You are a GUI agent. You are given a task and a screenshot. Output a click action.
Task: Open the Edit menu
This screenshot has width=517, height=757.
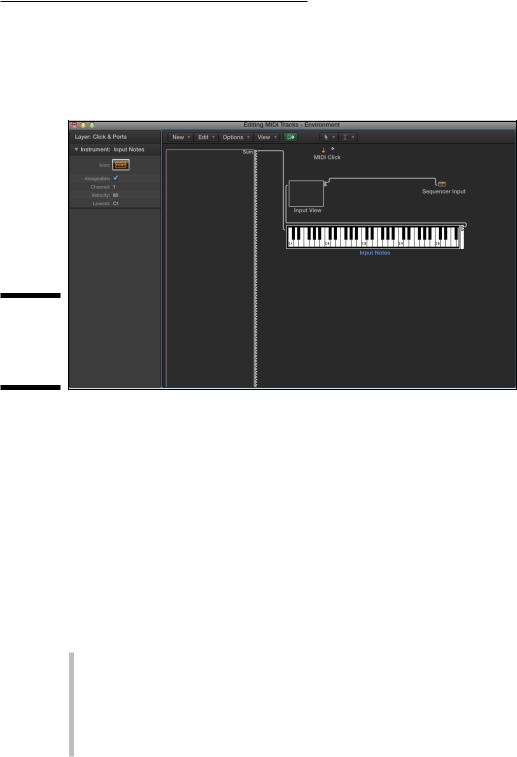tap(206, 137)
